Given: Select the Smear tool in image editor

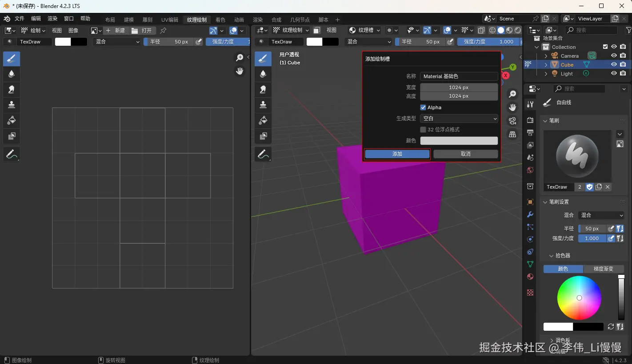Looking at the screenshot, I should (12, 89).
